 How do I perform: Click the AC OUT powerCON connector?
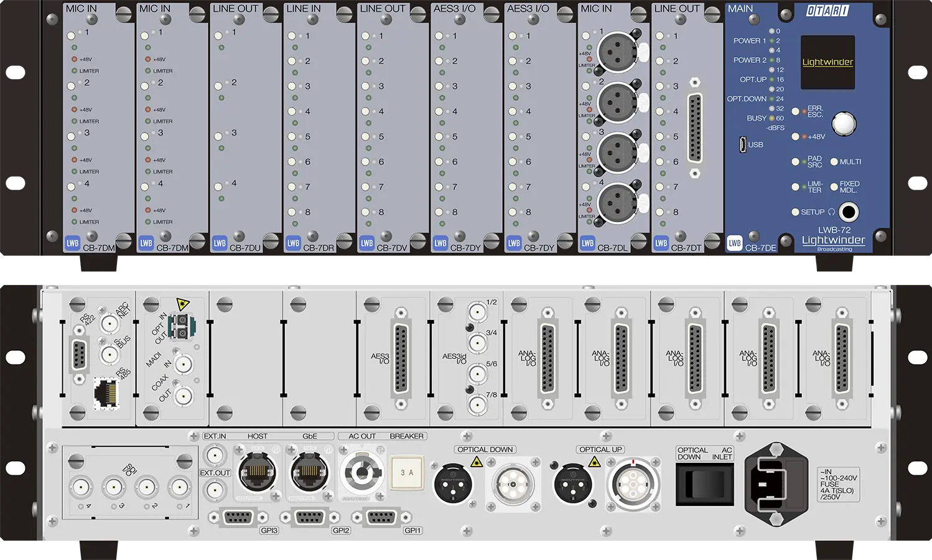click(x=361, y=472)
